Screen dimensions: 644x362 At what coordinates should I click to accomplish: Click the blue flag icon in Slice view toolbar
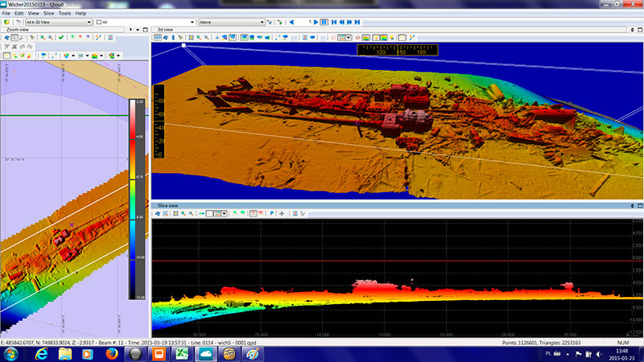(271, 214)
